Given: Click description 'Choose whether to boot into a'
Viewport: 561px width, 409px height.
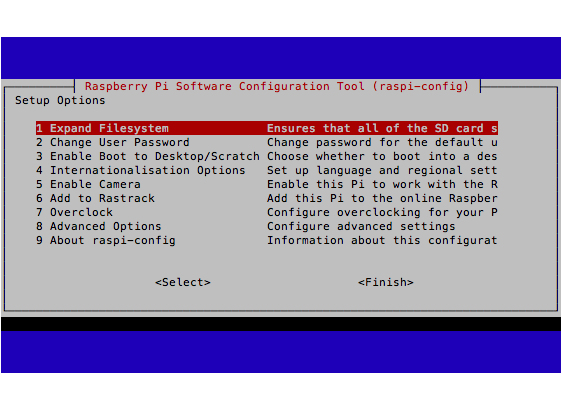Looking at the screenshot, I should click(x=368, y=156).
